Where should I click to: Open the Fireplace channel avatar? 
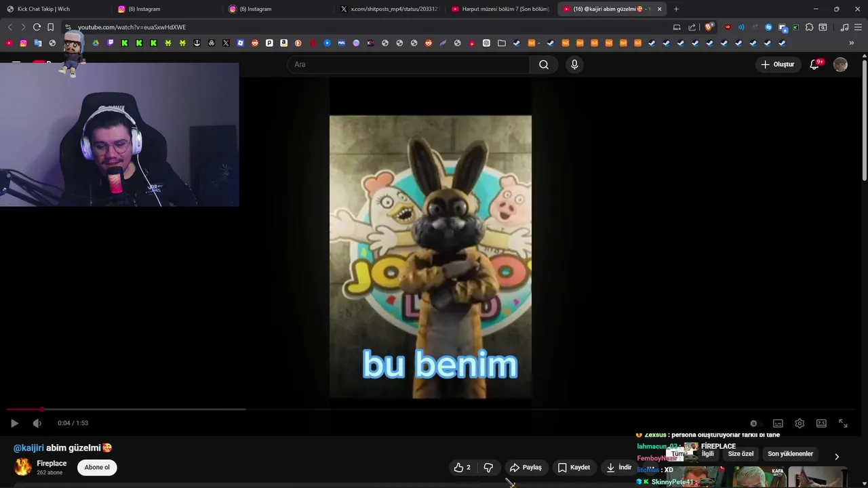pyautogui.click(x=23, y=467)
